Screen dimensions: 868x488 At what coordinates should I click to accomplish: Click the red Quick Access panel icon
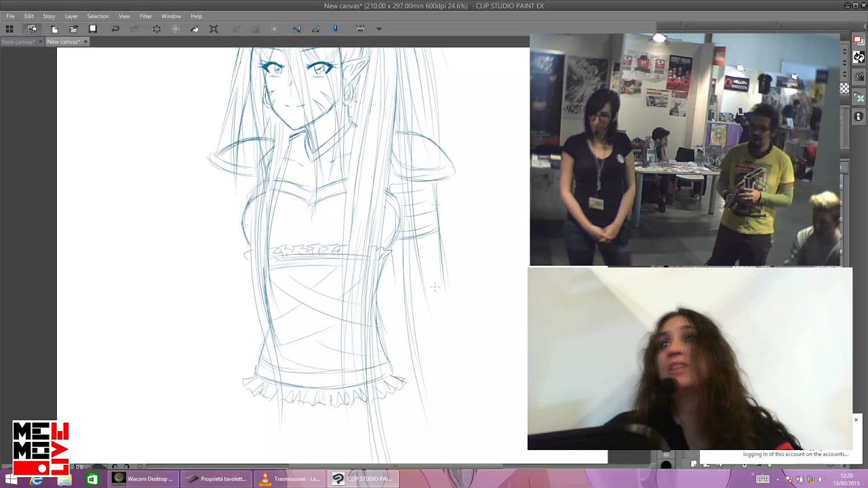[859, 40]
